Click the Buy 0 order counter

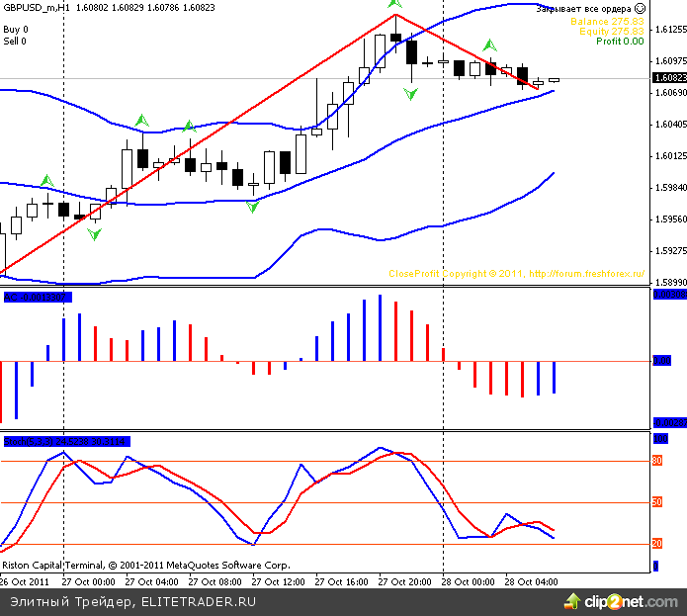[16, 30]
